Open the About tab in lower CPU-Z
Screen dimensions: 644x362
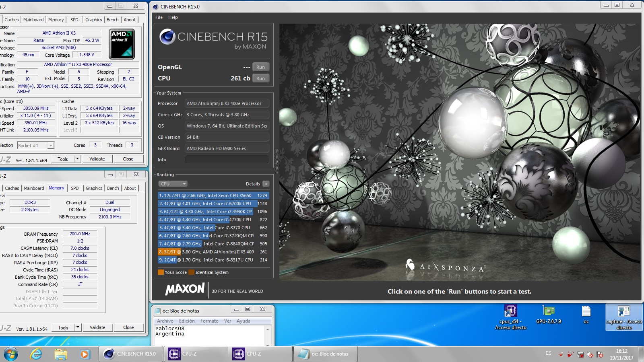130,188
